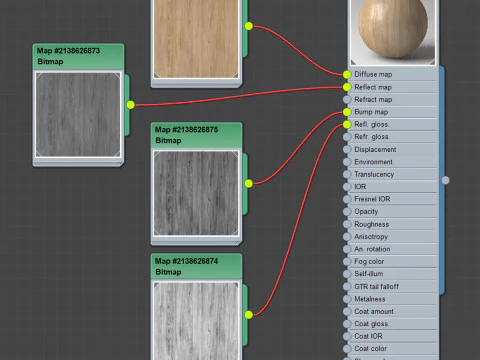
Task: Click the Self-illum input socket
Action: point(347,274)
